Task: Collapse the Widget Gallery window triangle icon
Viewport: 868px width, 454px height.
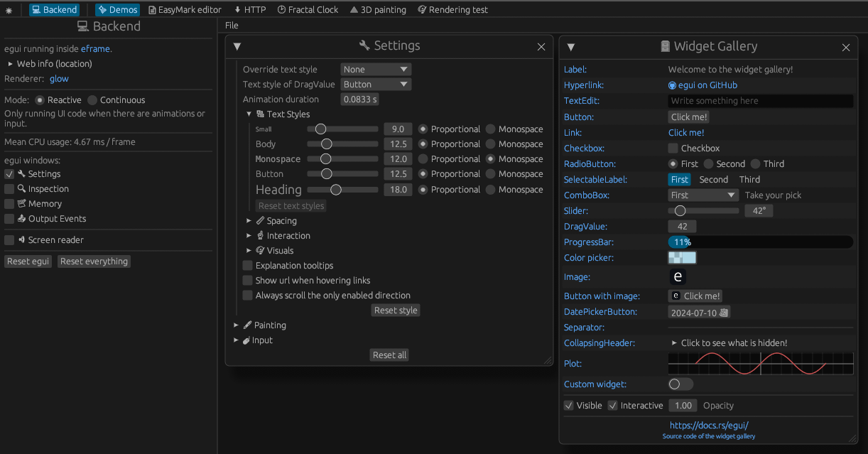Action: (x=571, y=47)
